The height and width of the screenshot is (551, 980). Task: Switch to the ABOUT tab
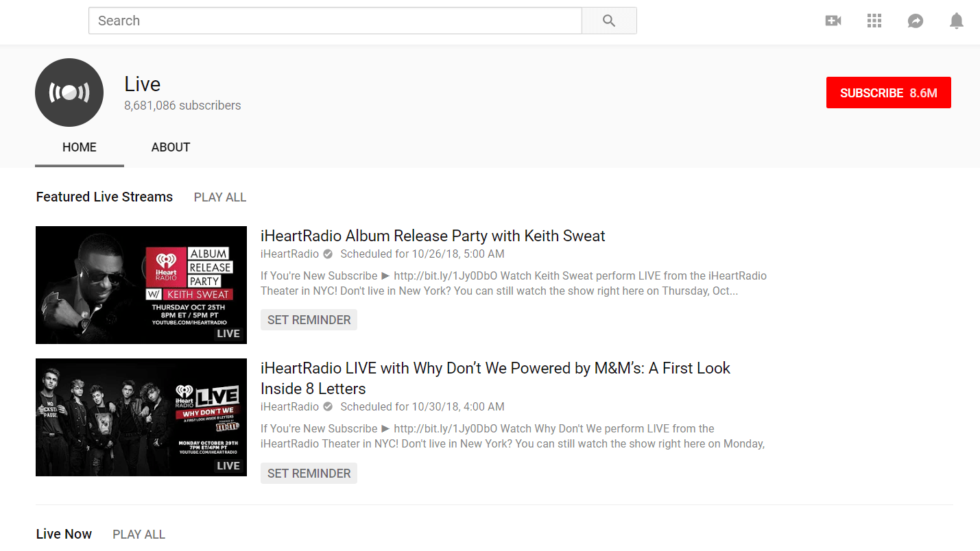click(x=171, y=147)
